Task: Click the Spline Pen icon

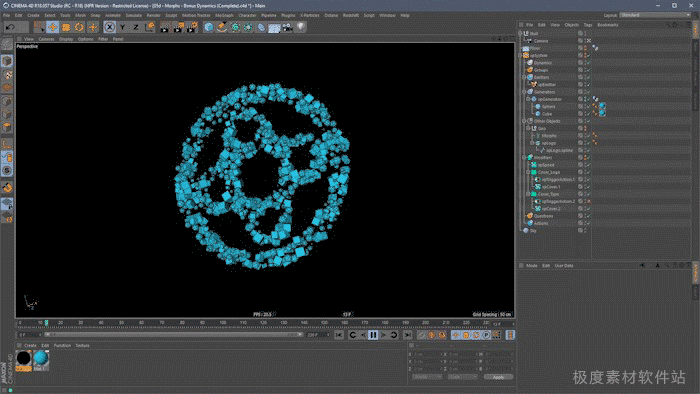Action: tap(222, 27)
